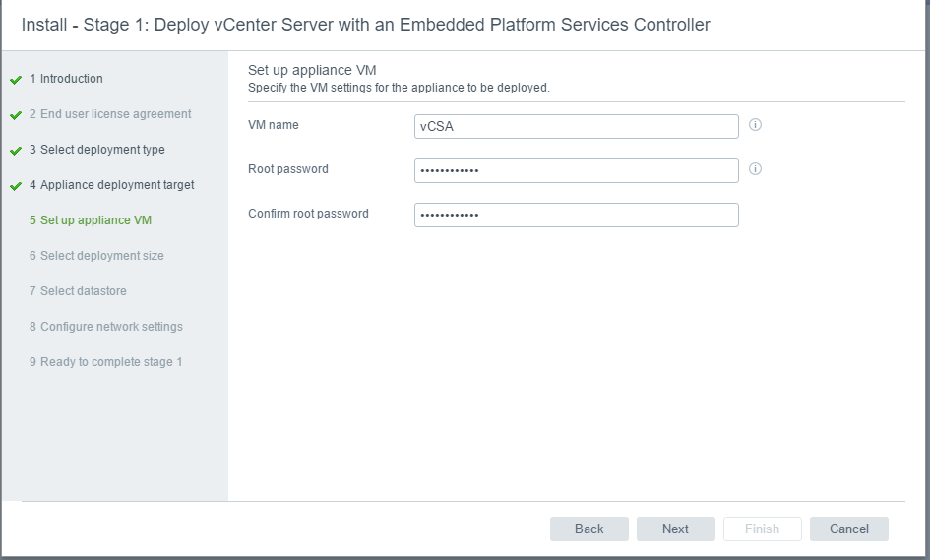Open step 4 Appliance deployment target
The image size is (930, 560).
point(111,185)
